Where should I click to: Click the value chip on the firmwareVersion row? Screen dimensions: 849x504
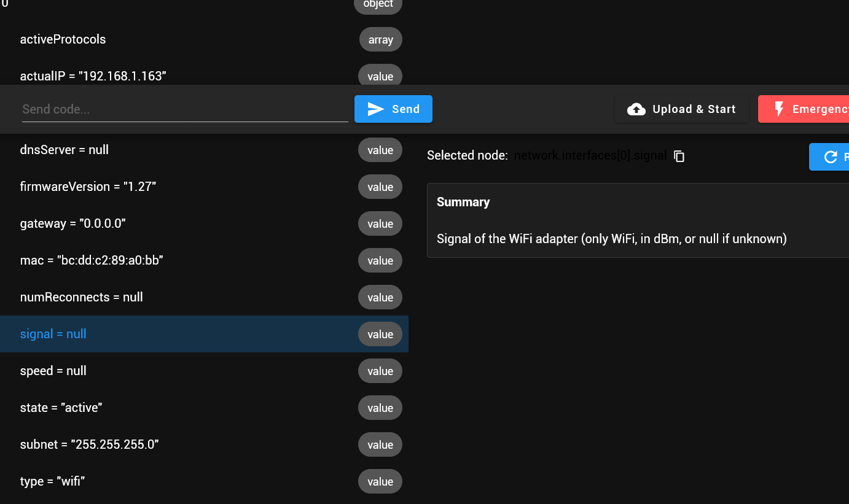pos(380,187)
